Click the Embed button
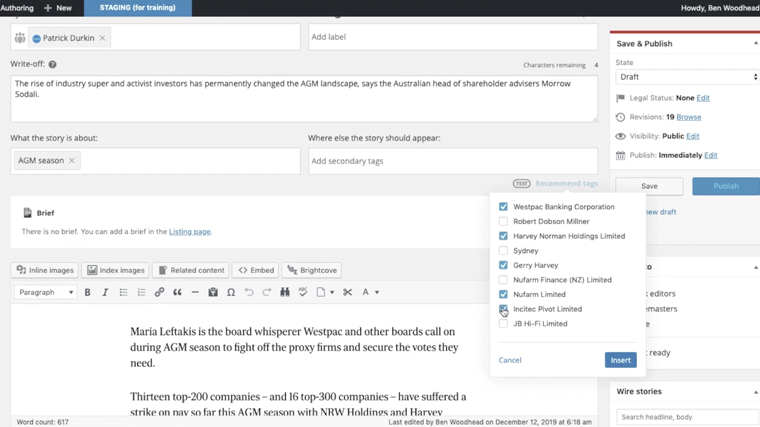Viewport: 760px width, 427px height. [x=255, y=270]
